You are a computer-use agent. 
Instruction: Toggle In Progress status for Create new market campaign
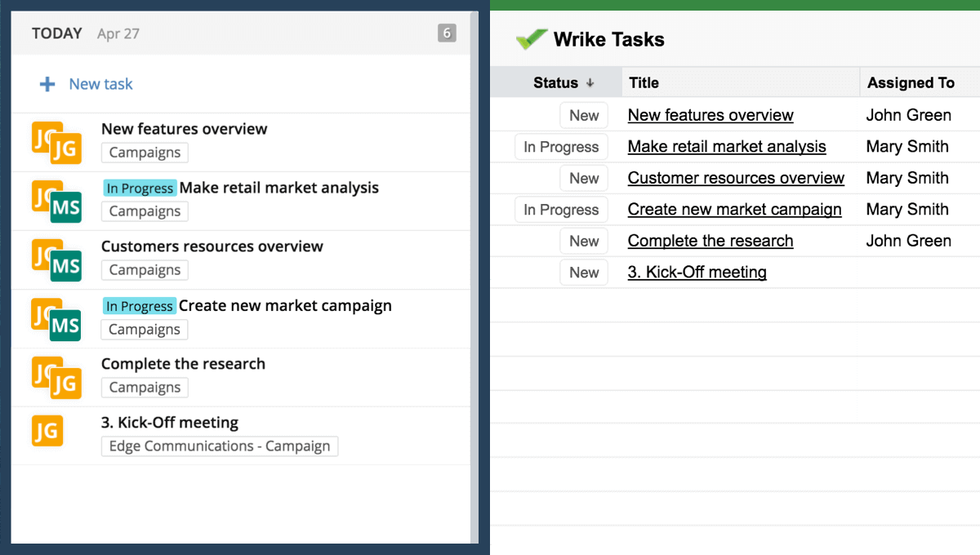click(561, 209)
